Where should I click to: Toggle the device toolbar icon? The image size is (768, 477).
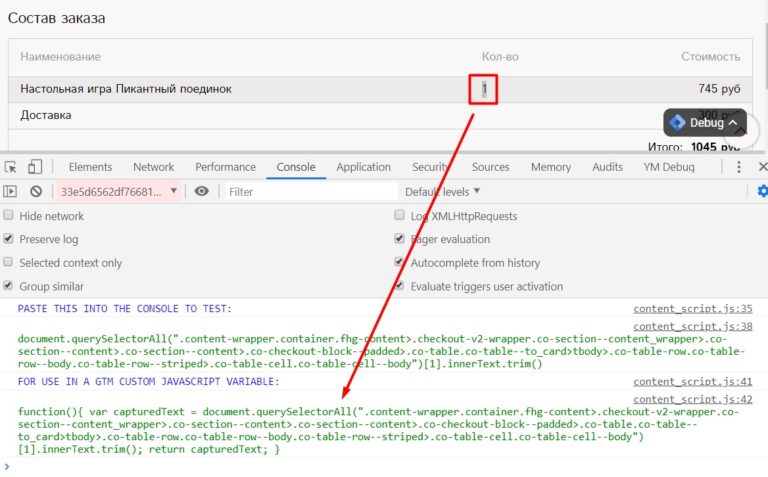[x=35, y=167]
